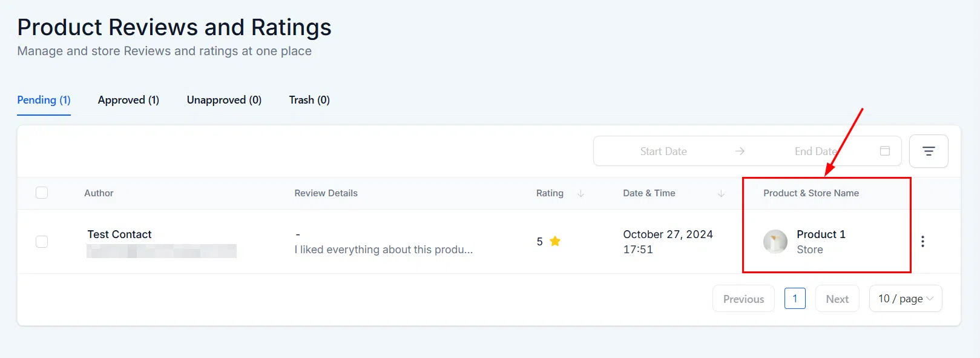Open the Unapproved (0) tab
Screen dimensions: 980x358
coord(224,100)
